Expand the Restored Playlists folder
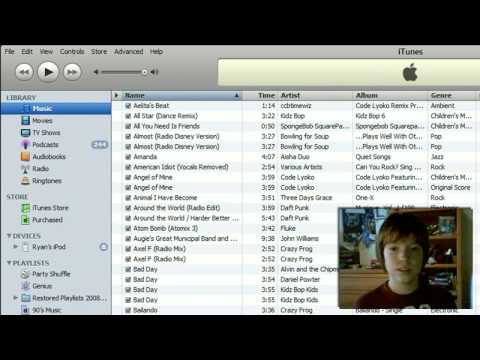Screen dimensions: 480x360 [x=15, y=298]
